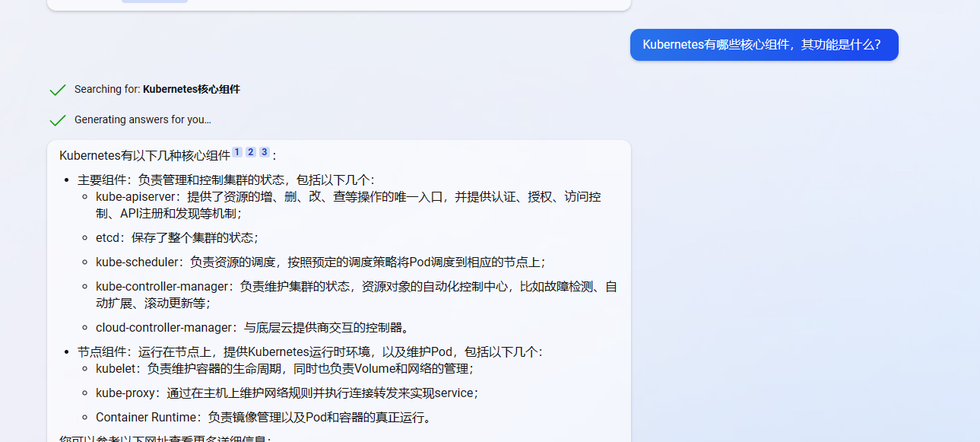Click the 'Generating answers for you…' status text
The width and height of the screenshot is (980, 442).
coord(142,120)
